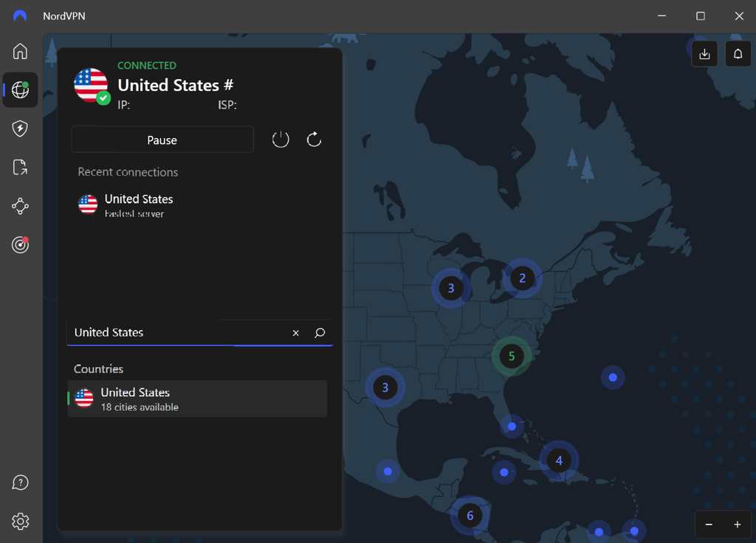This screenshot has height=543, width=756.
Task: Click the connected United States flag icon
Action: coord(91,86)
